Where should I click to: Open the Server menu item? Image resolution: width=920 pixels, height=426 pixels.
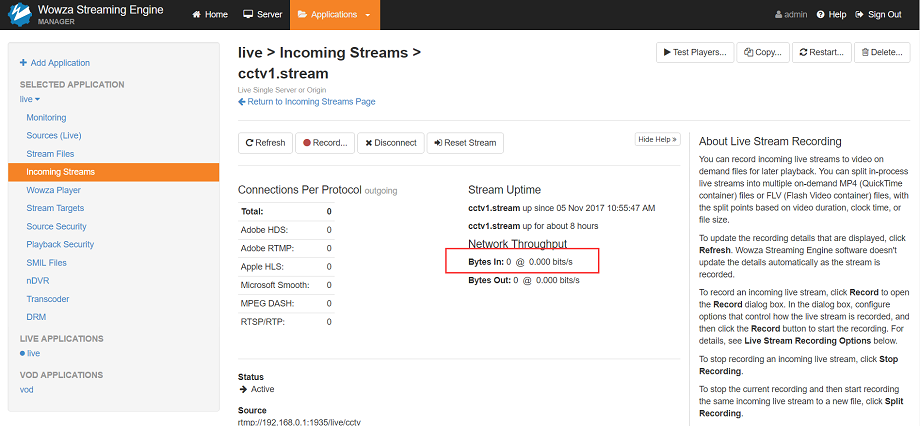[x=263, y=15]
